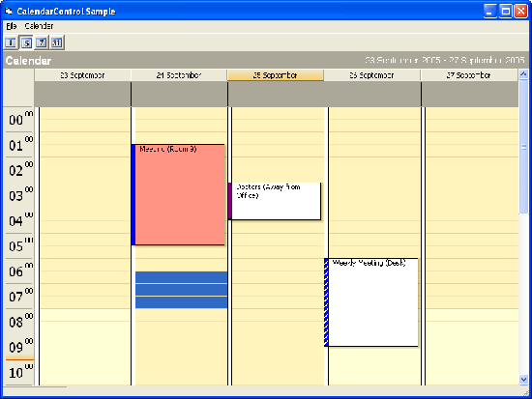Select the 26 September column header
The image size is (532, 399).
pyautogui.click(x=372, y=75)
